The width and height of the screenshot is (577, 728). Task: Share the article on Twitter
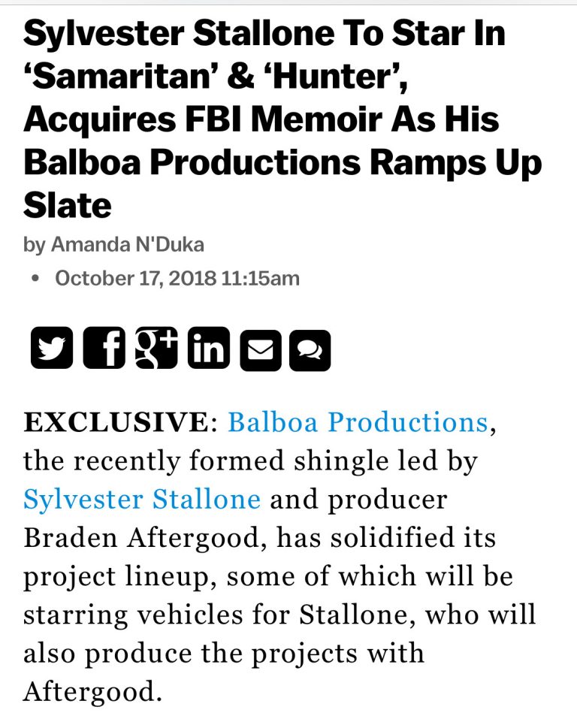pos(52,348)
